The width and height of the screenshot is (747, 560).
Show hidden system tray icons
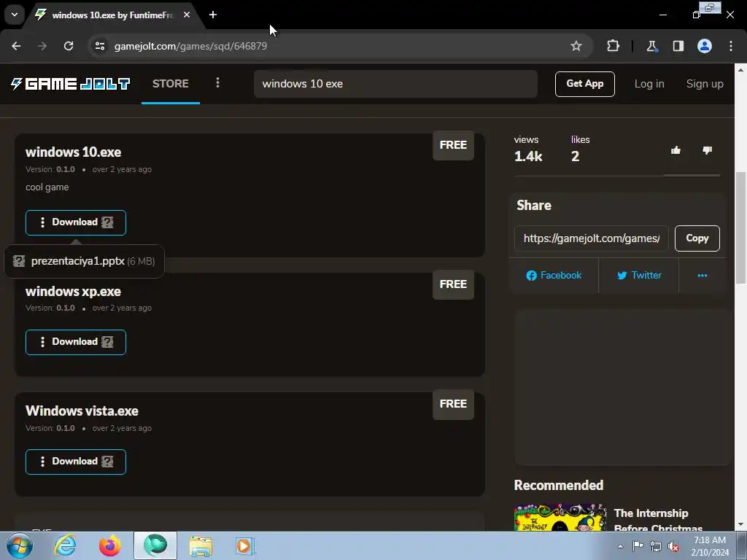(620, 546)
